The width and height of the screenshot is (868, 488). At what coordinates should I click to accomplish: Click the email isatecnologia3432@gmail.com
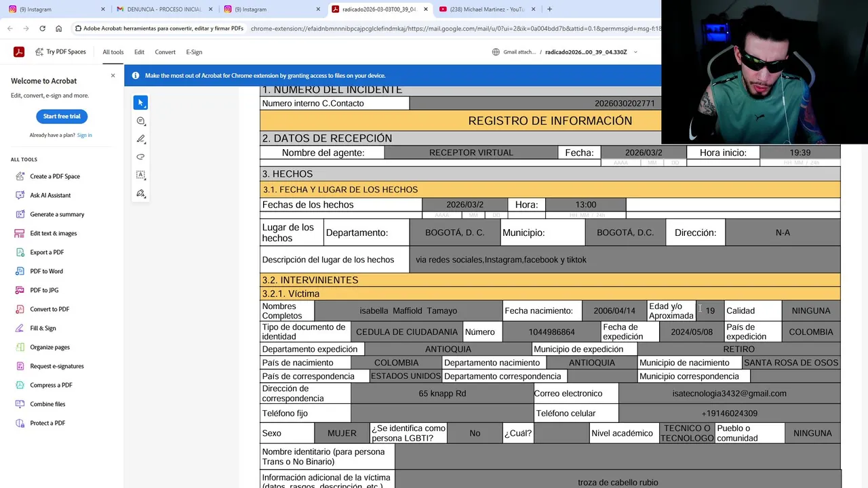coord(729,393)
